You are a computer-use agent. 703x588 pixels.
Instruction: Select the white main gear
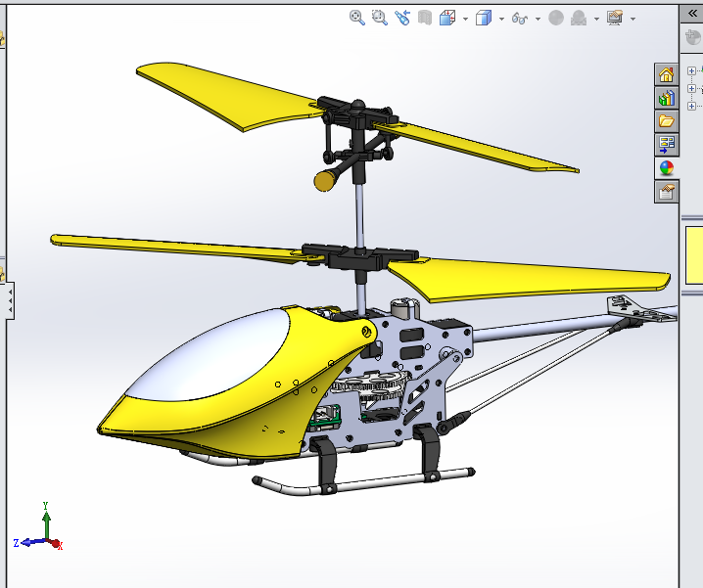[x=372, y=384]
